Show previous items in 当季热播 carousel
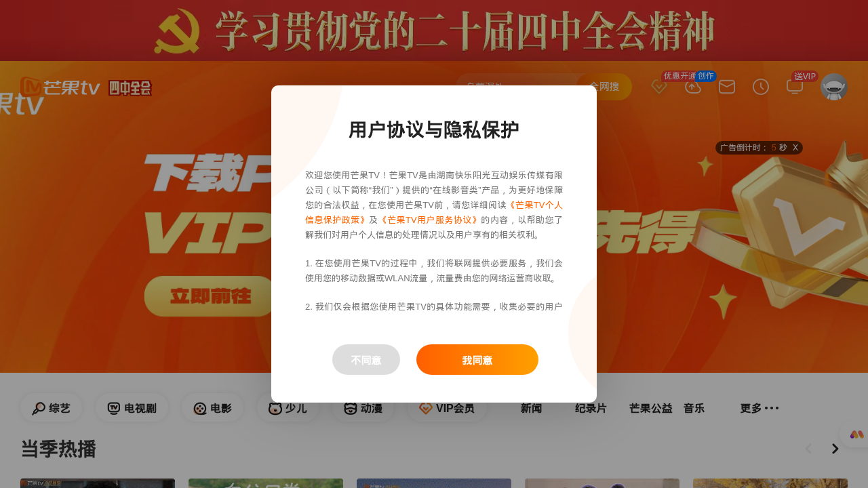 click(x=808, y=449)
